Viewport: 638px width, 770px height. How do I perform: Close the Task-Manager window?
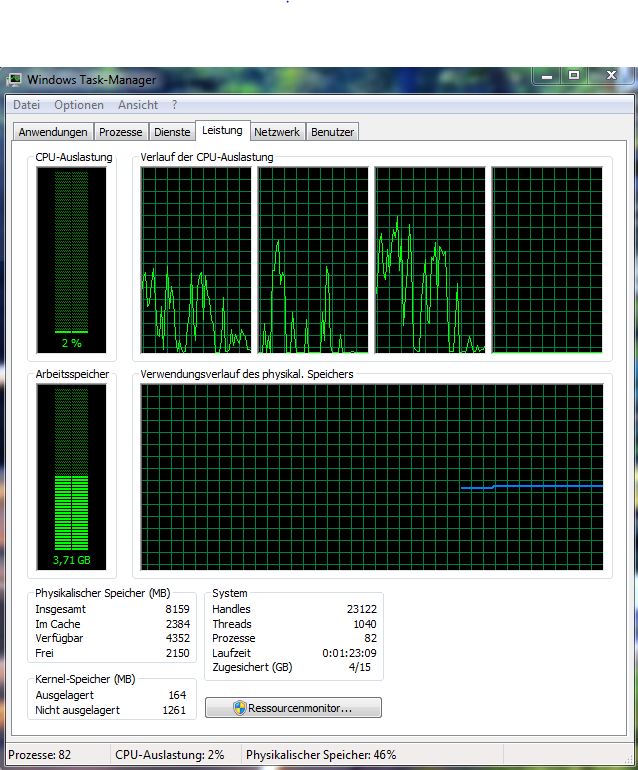pos(611,76)
